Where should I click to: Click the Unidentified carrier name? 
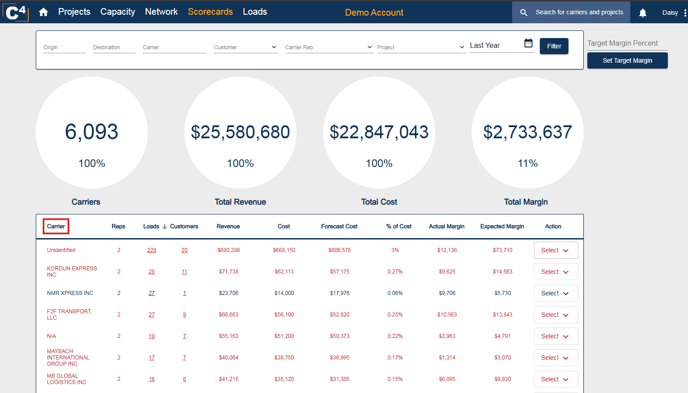61,250
